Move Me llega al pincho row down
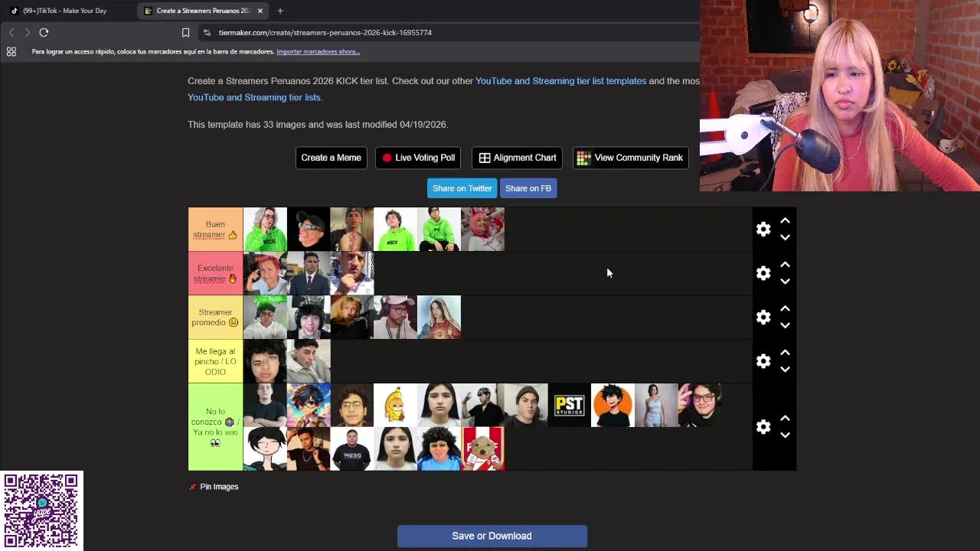 point(785,369)
